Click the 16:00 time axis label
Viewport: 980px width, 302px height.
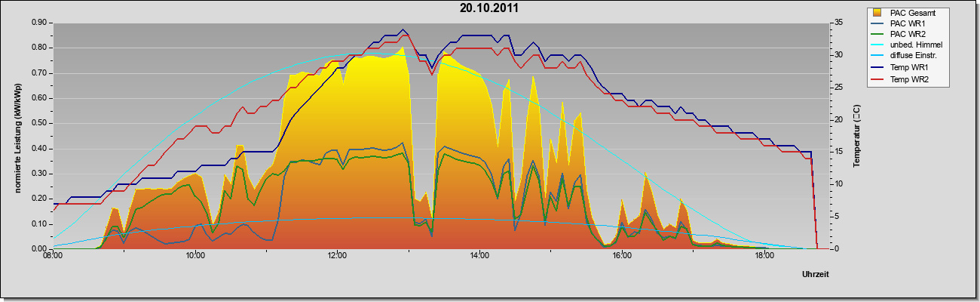622,256
